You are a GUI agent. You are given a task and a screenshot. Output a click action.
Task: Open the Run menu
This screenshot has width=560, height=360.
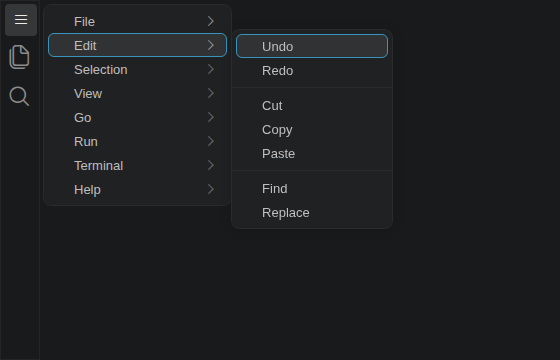(x=138, y=141)
